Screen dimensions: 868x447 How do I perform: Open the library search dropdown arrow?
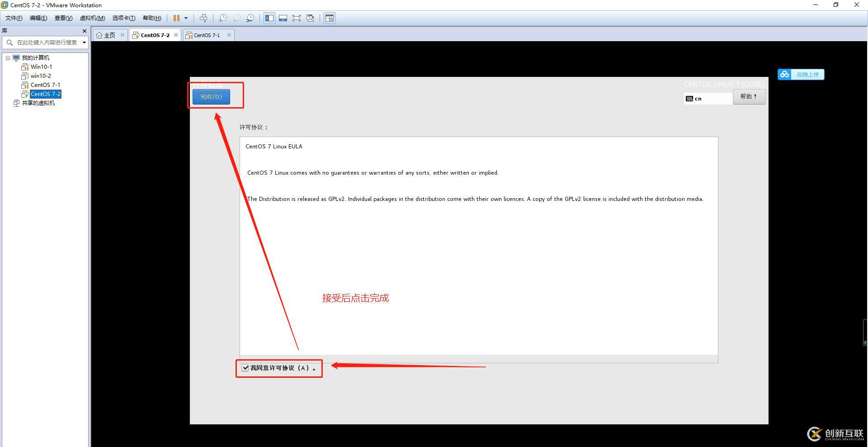coord(84,43)
